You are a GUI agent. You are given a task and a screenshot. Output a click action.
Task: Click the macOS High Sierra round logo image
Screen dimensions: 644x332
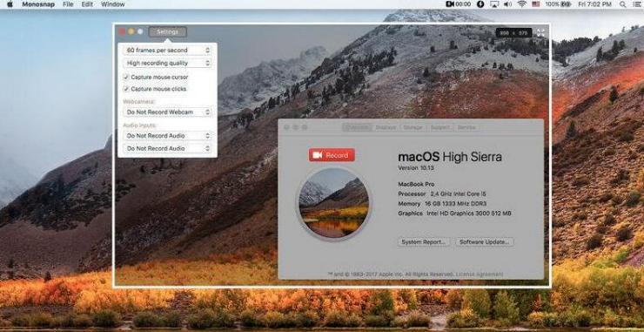coord(333,203)
